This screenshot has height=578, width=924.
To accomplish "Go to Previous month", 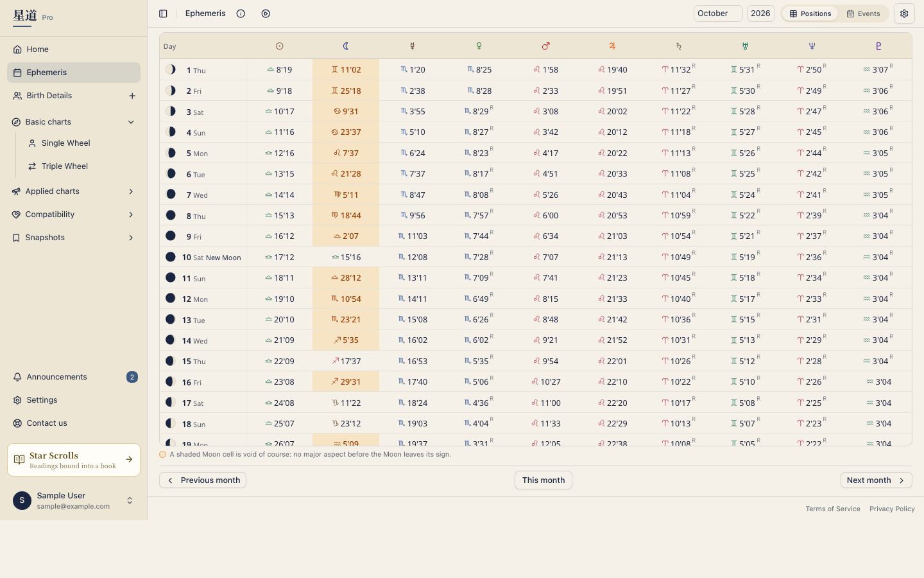I will tap(203, 480).
